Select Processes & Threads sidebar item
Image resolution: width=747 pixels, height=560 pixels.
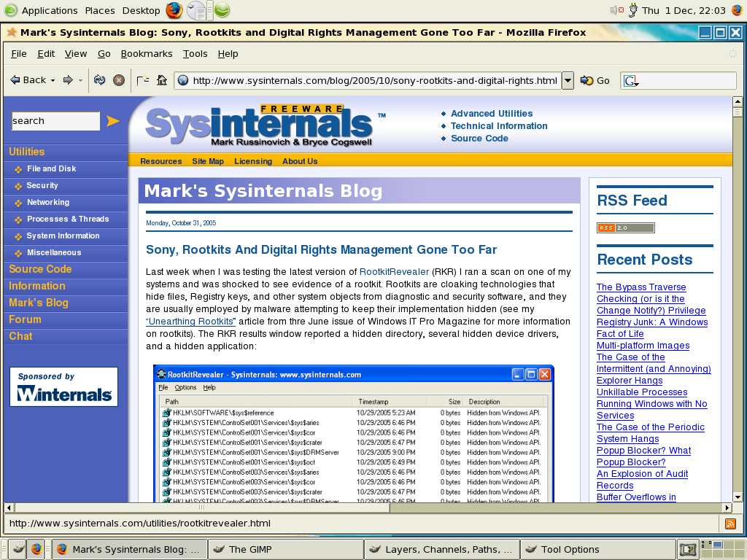[x=68, y=219]
